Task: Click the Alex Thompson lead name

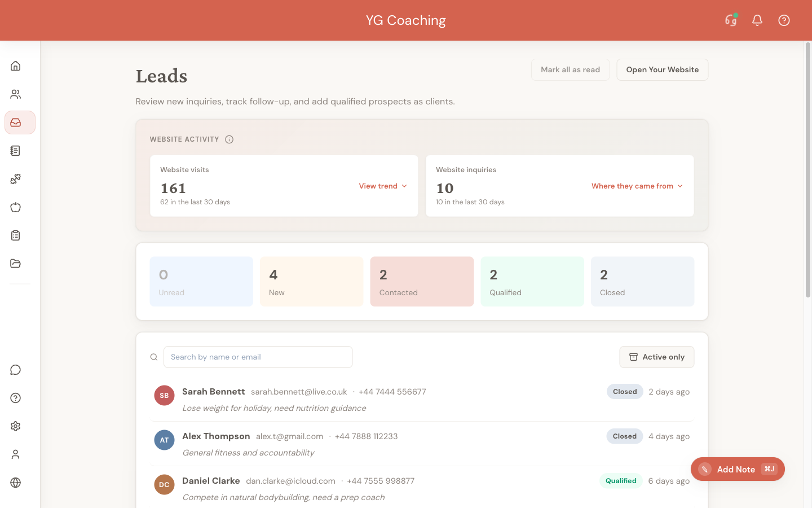Action: 216,436
